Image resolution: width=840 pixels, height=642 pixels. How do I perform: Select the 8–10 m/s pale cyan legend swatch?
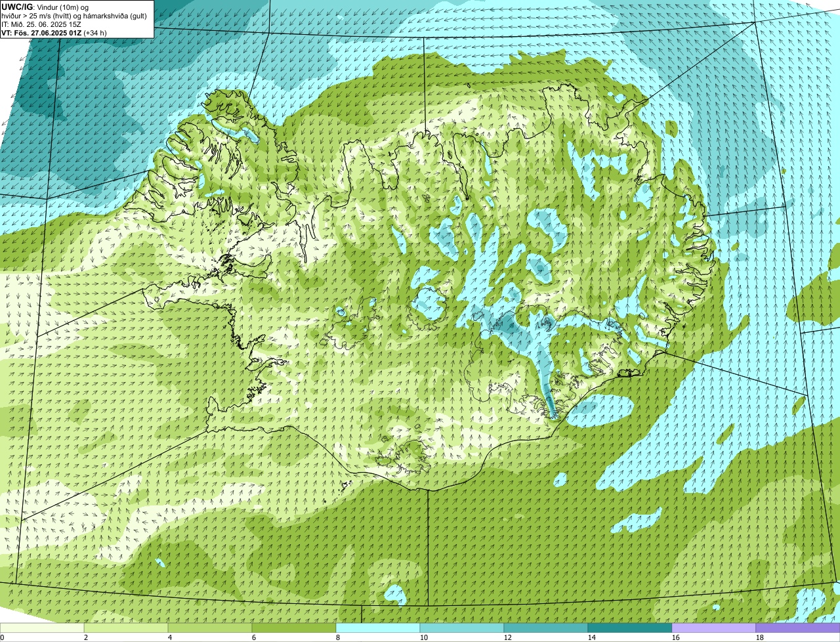click(378, 628)
